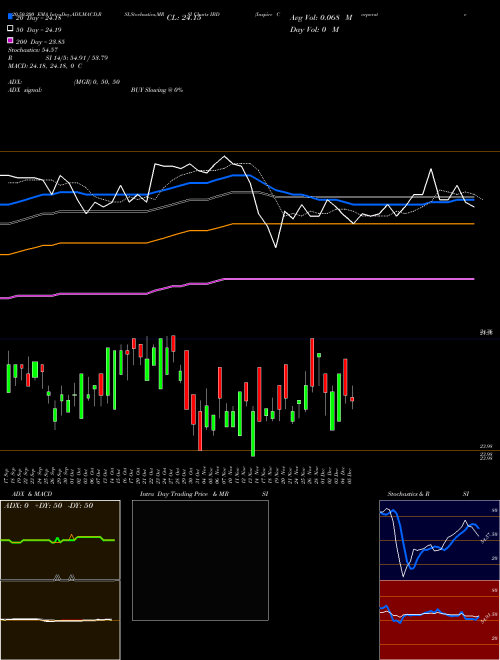
Task: Click the 'ADX & MACD' panel title
Action: (32, 494)
